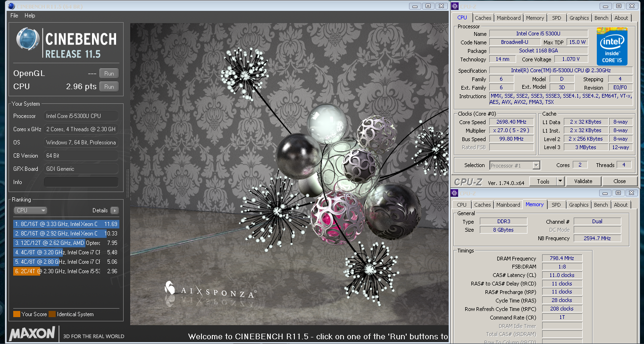Open the Mainboard tab in upper CPU-Z
The image size is (644, 344).
point(509,18)
